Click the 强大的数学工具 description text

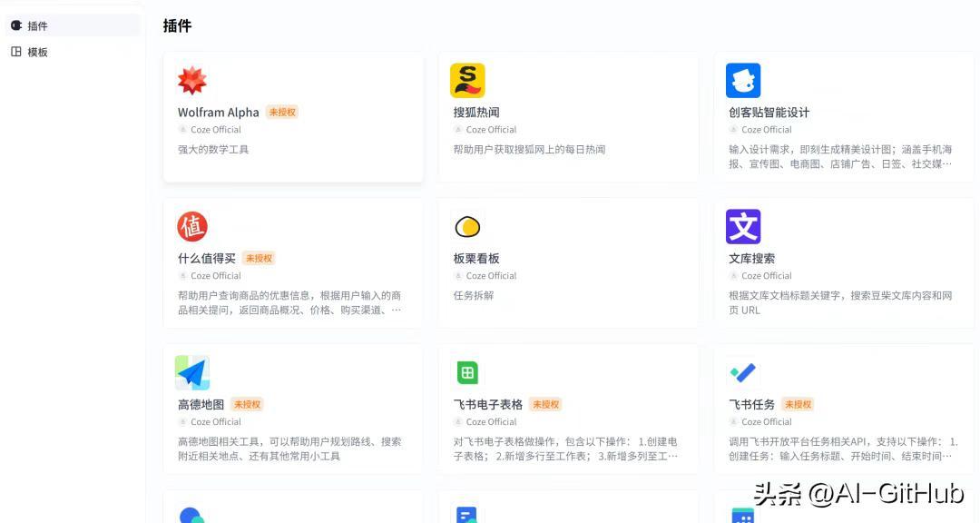click(213, 150)
